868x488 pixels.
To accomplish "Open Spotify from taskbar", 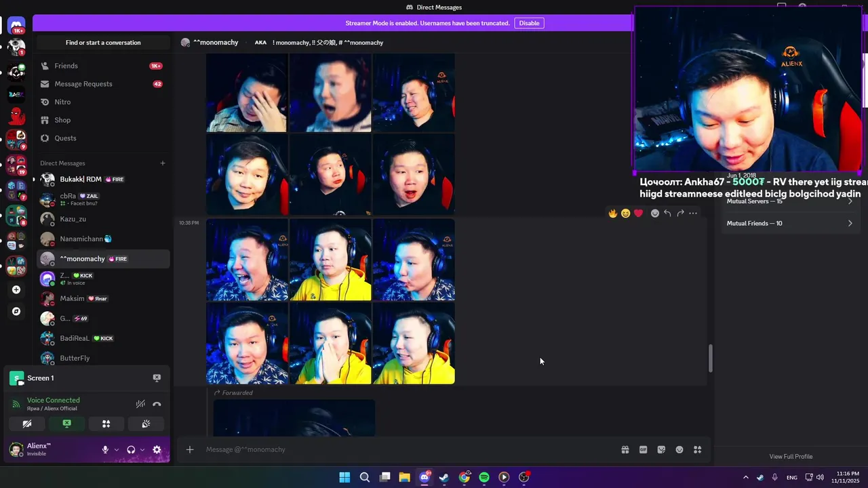I will click(x=484, y=477).
